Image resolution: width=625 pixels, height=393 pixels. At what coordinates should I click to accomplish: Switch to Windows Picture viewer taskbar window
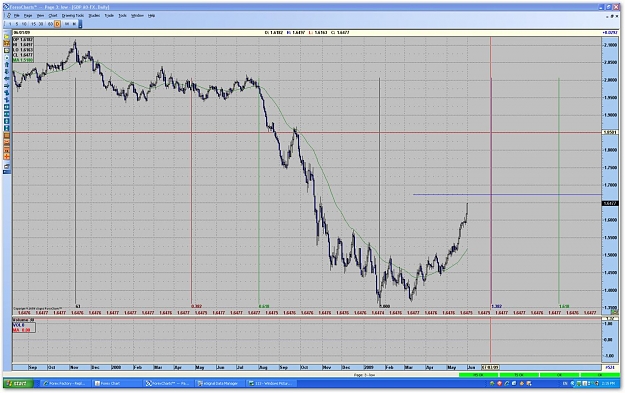271,383
